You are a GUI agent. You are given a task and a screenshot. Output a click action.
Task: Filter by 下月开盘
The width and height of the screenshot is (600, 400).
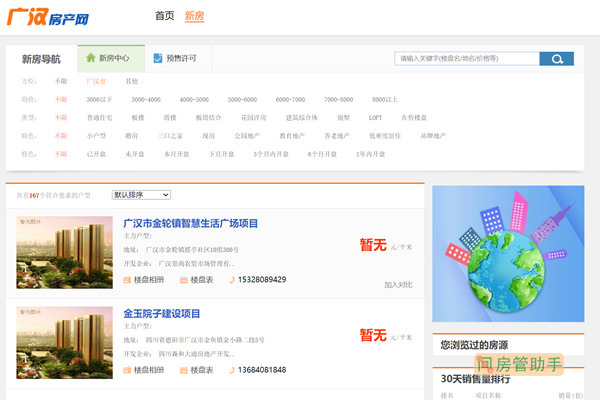(x=222, y=154)
